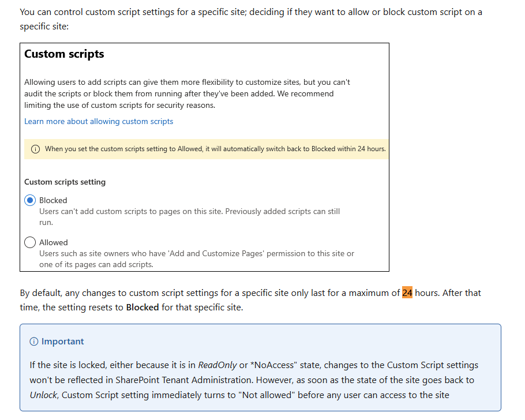Screen dimensions: 525x420
Task: Click the yellow Allowed-warning notice bar
Action: [206, 149]
